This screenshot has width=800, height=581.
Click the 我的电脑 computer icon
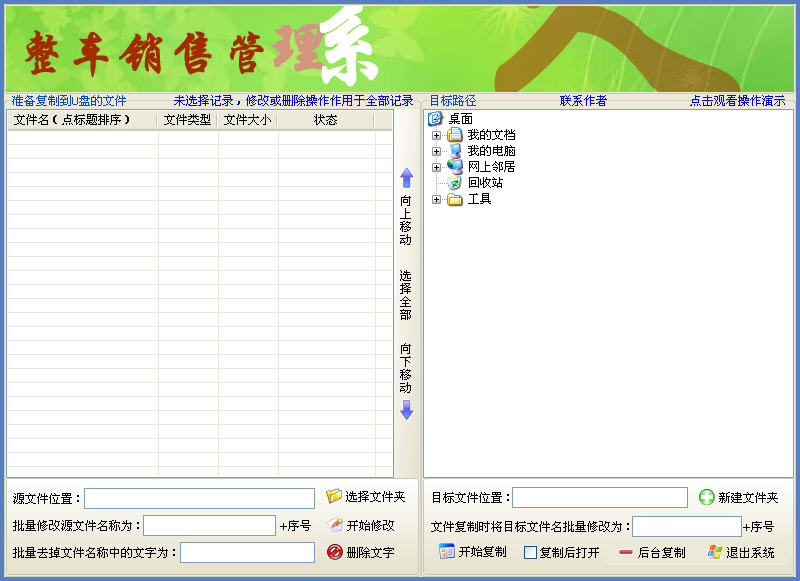coord(455,150)
